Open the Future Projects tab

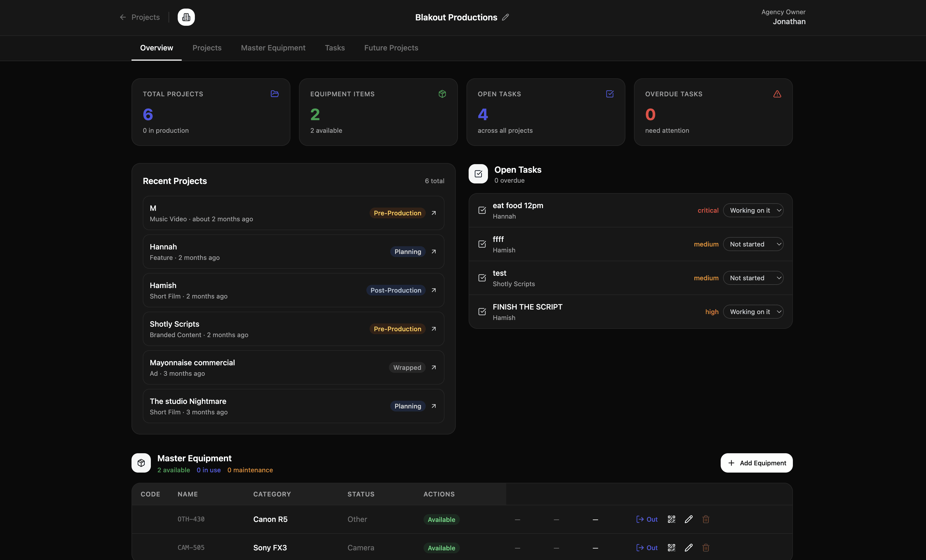pyautogui.click(x=391, y=48)
